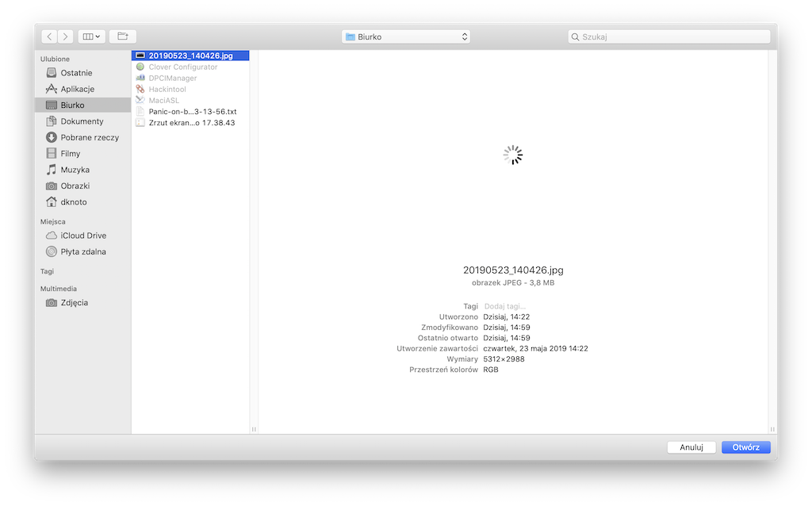Open the Biurko location popup menu
The width and height of the screenshot is (812, 506).
405,36
